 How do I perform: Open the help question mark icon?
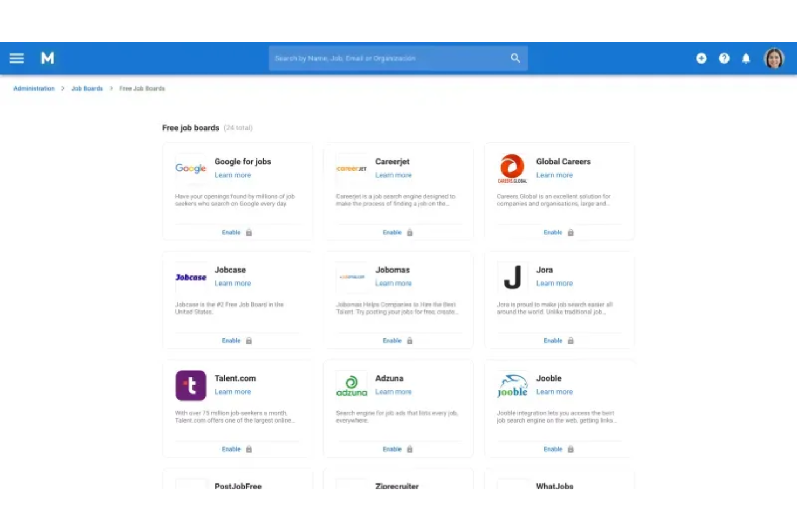coord(724,58)
